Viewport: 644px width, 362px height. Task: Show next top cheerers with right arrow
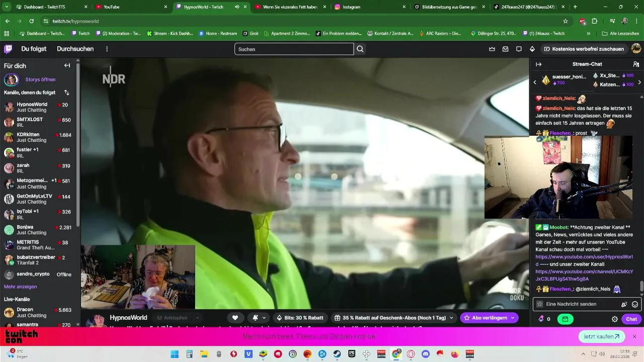point(639,82)
